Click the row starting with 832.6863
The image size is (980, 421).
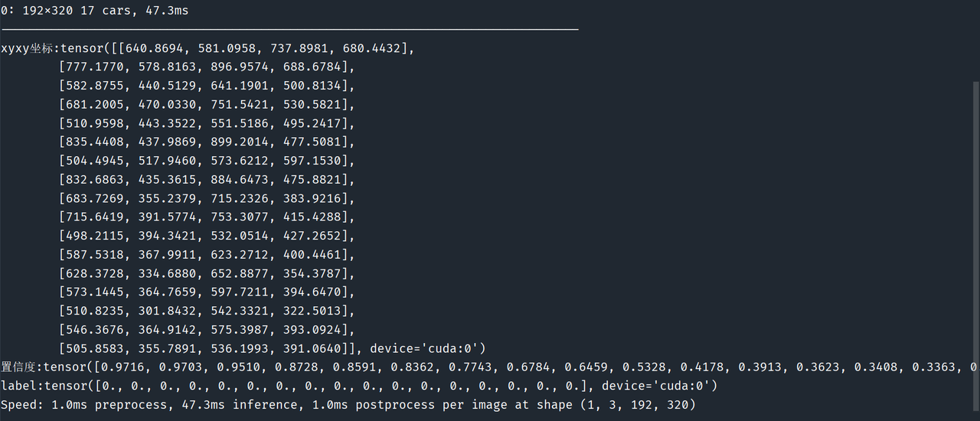pos(207,180)
